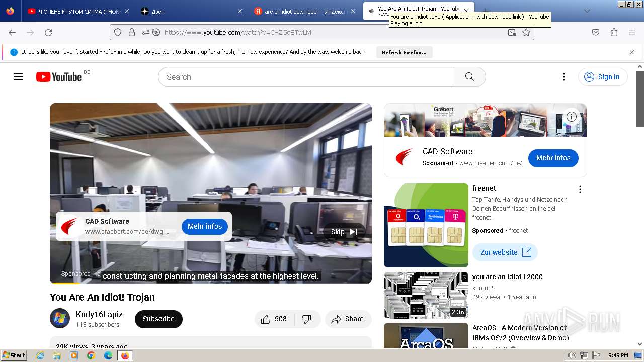Viewport: 644px width, 362px height.
Task: Click taskbar clock 9:49 PM
Action: tap(618, 355)
